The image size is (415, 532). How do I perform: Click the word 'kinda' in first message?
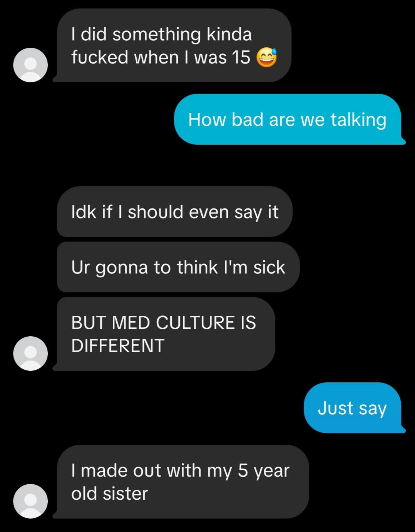click(229, 34)
